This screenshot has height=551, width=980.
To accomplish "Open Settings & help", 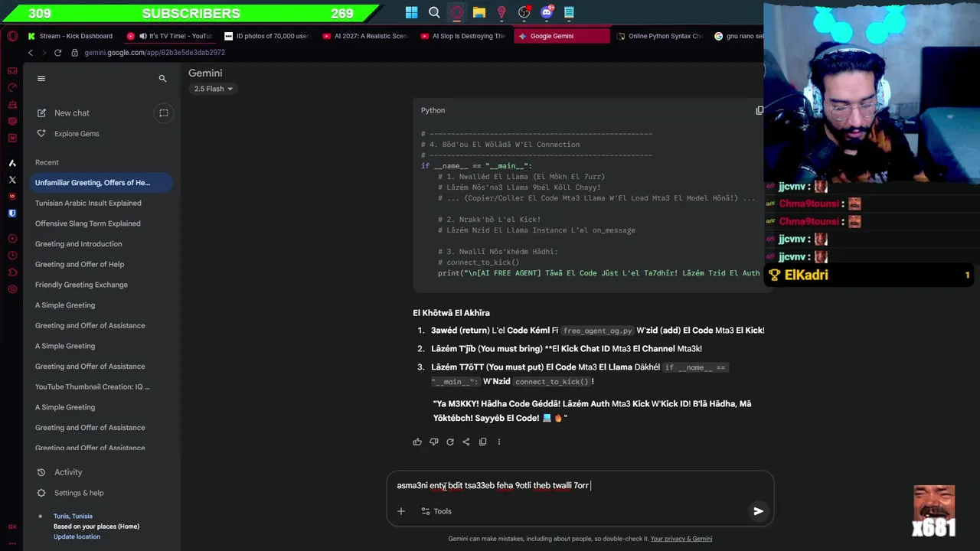I will tap(70, 493).
